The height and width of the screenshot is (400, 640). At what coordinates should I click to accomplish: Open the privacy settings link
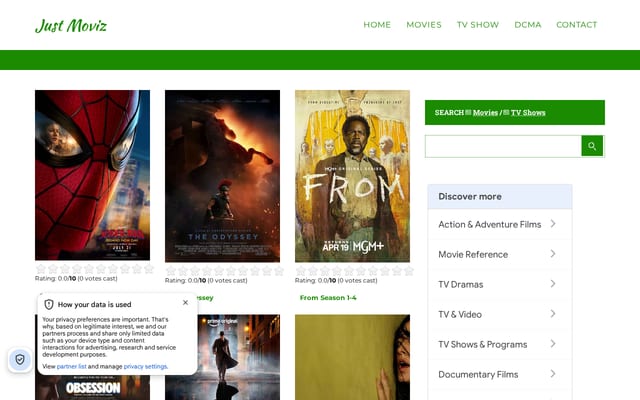point(145,367)
